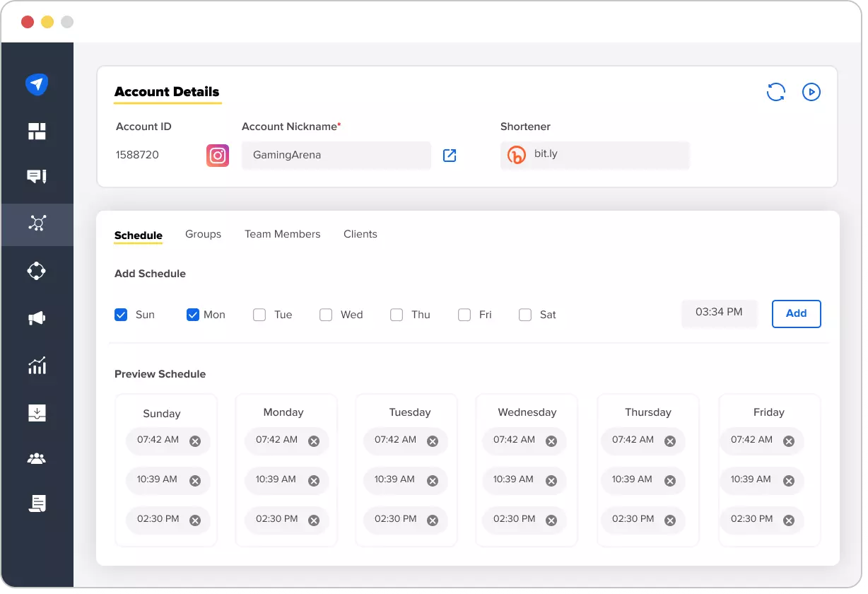868x594 pixels.
Task: Open the bit.ly Shortener dropdown
Action: coord(594,156)
